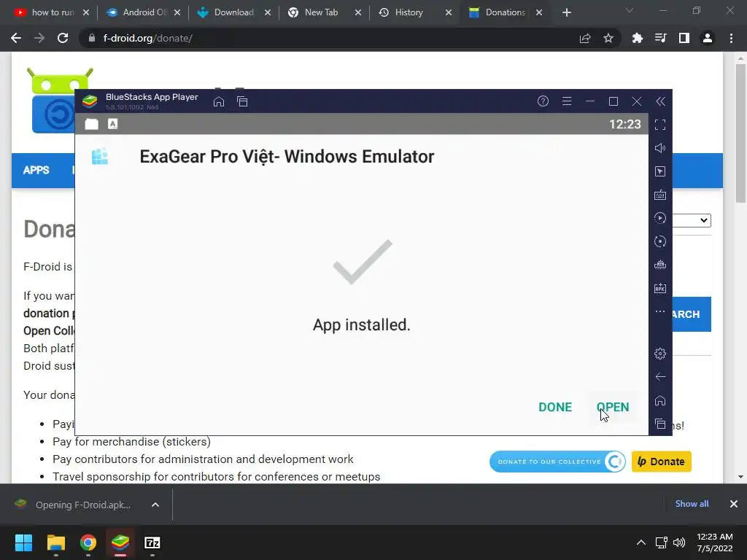Switch to the New Tab tab

pos(324,12)
